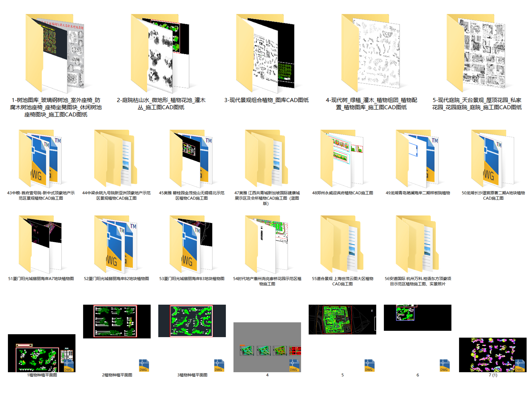Open folder 4-现代树 绿植 灌木
Viewport: 532px width, 399px height.
click(x=371, y=53)
